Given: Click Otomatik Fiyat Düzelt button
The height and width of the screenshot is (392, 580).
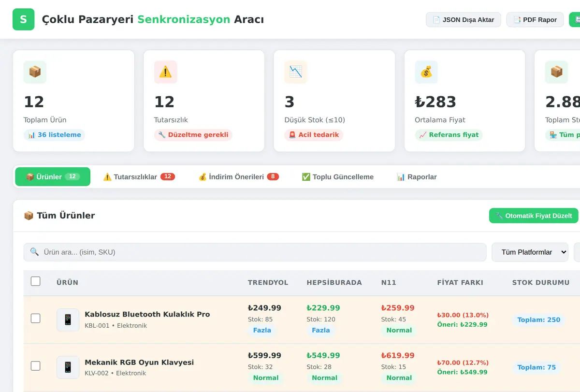Looking at the screenshot, I should 534,216.
